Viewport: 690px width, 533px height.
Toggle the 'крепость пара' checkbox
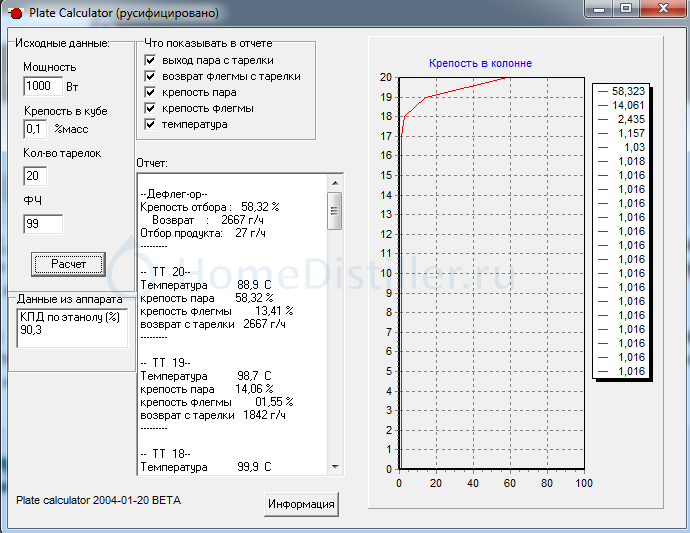[151, 92]
